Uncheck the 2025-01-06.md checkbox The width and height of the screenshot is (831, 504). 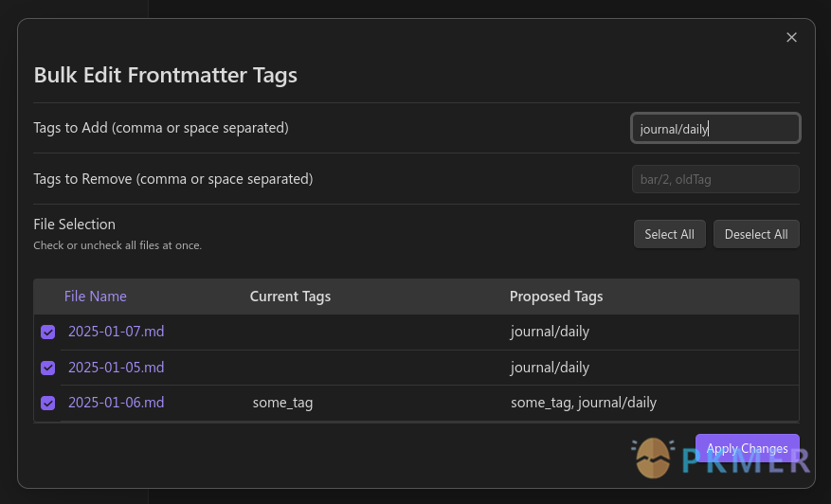(47, 404)
